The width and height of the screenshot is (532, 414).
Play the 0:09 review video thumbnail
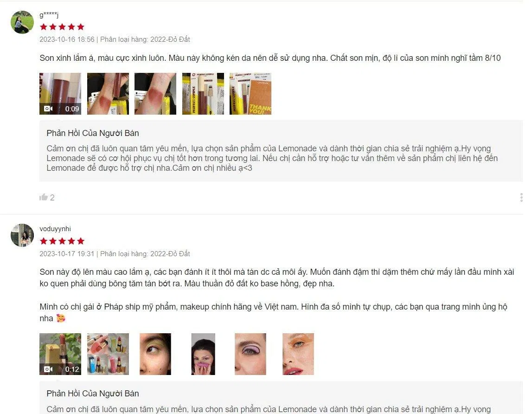60,94
